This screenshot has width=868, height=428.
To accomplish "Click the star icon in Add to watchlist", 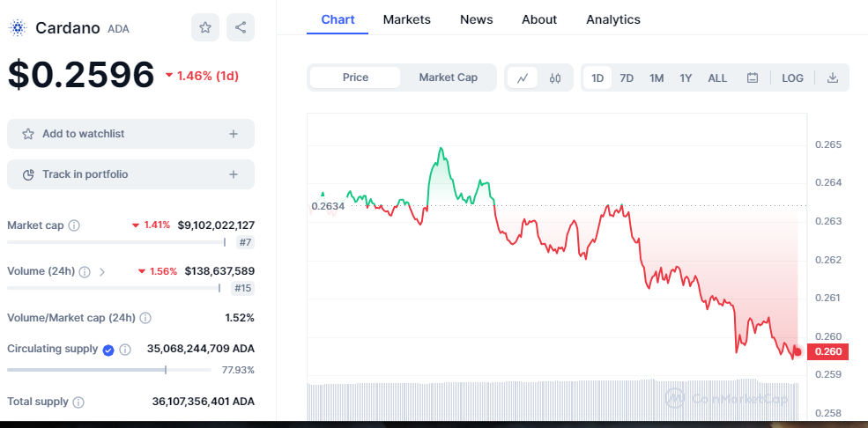I will 27,134.
